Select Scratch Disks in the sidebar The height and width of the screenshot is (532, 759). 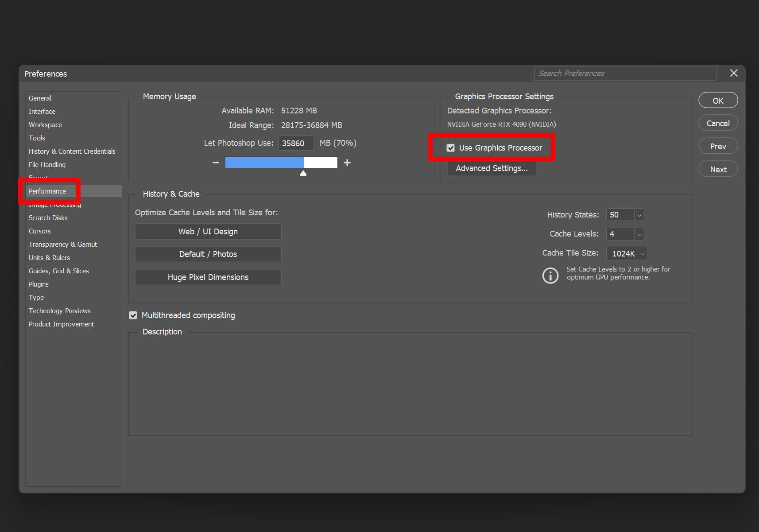coord(48,218)
